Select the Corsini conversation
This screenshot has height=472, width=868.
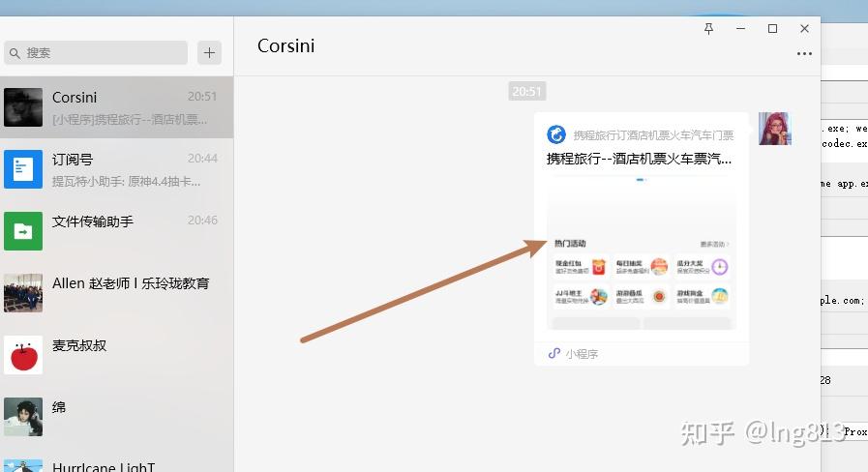[x=117, y=107]
